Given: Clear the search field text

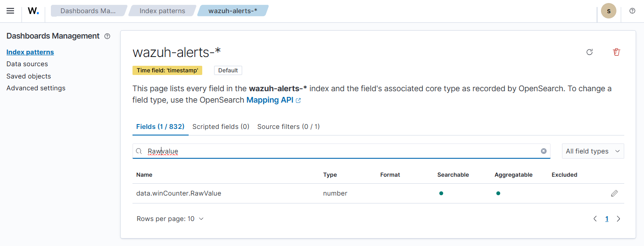Looking at the screenshot, I should (544, 151).
